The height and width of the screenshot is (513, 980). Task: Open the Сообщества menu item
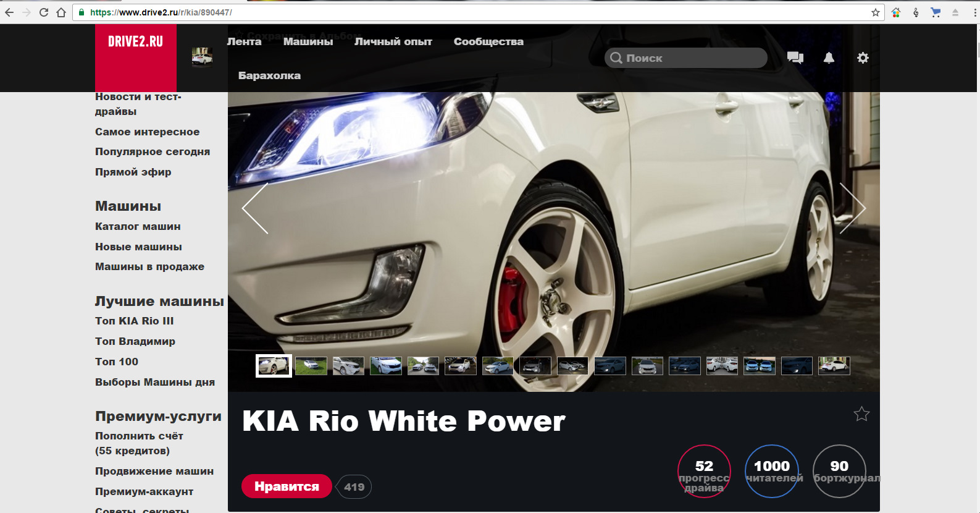tap(488, 41)
